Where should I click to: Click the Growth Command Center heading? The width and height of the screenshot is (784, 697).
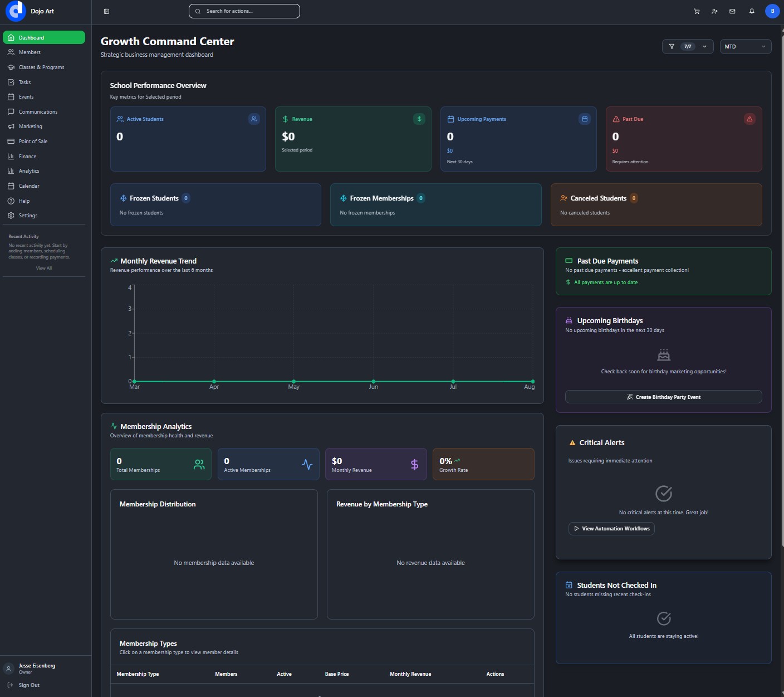168,41
